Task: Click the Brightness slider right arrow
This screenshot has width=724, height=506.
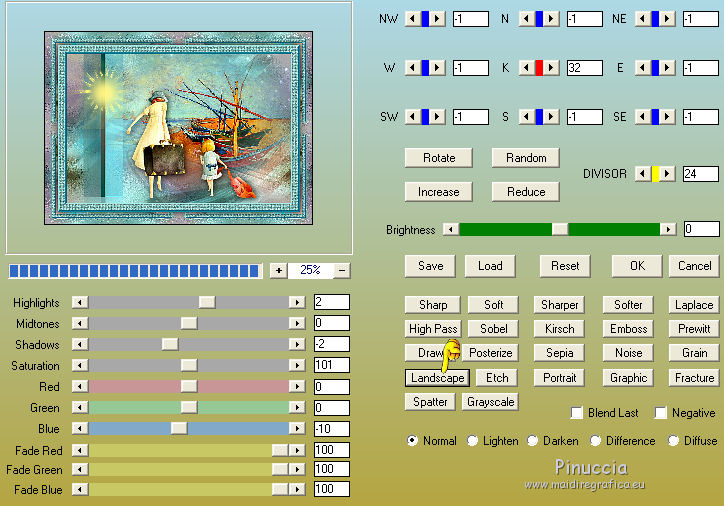Action: pyautogui.click(x=668, y=229)
